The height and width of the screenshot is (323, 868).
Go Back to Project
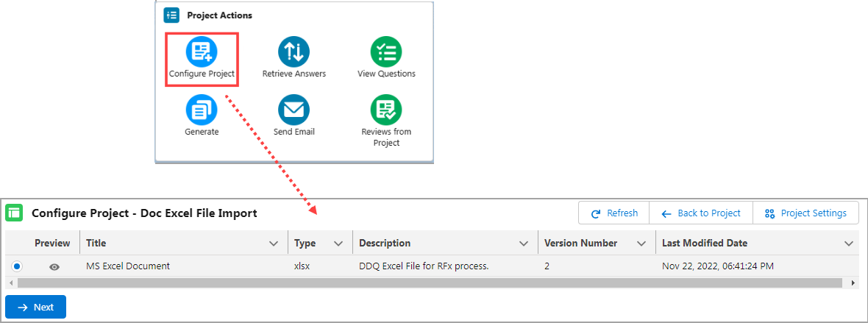pyautogui.click(x=701, y=213)
